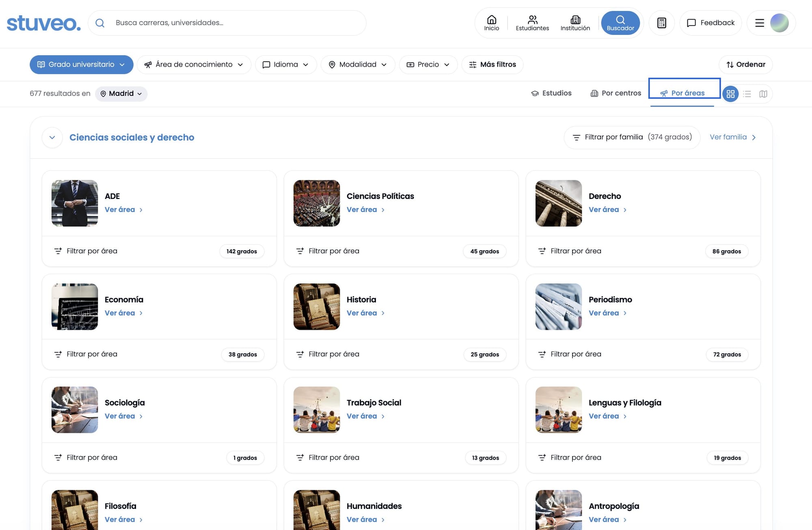
Task: Open the Área de conocimiento filter dropdown
Action: 194,65
